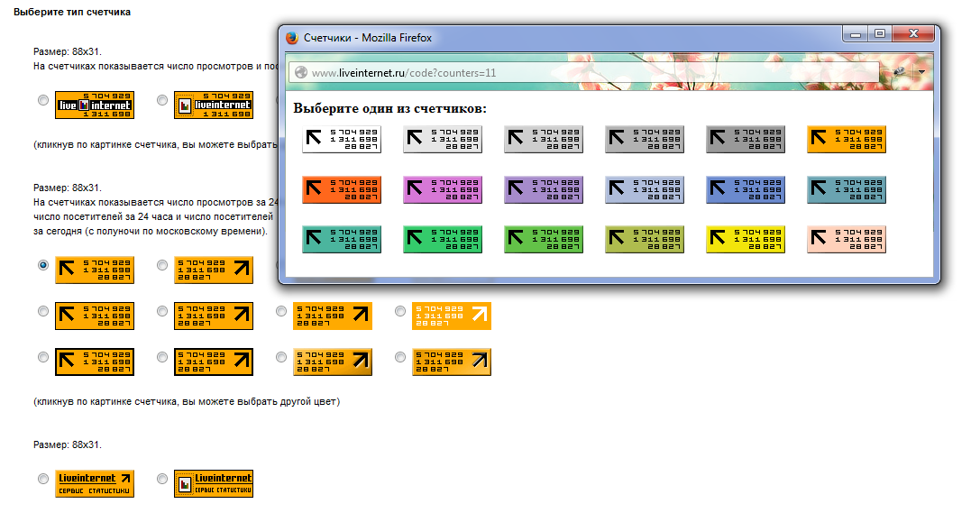Click the thin-bordered counter image with an up-left arrow
Image resolution: width=980 pixels, height=513 pixels.
coord(95,316)
